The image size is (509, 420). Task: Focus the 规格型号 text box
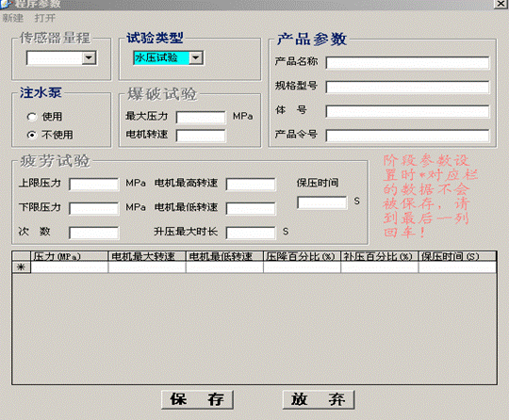click(407, 88)
